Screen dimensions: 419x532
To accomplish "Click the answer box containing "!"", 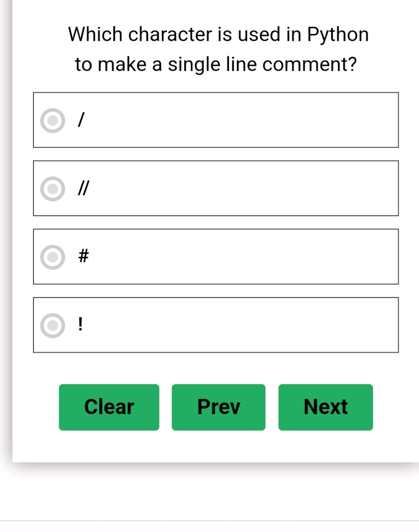I will [216, 325].
